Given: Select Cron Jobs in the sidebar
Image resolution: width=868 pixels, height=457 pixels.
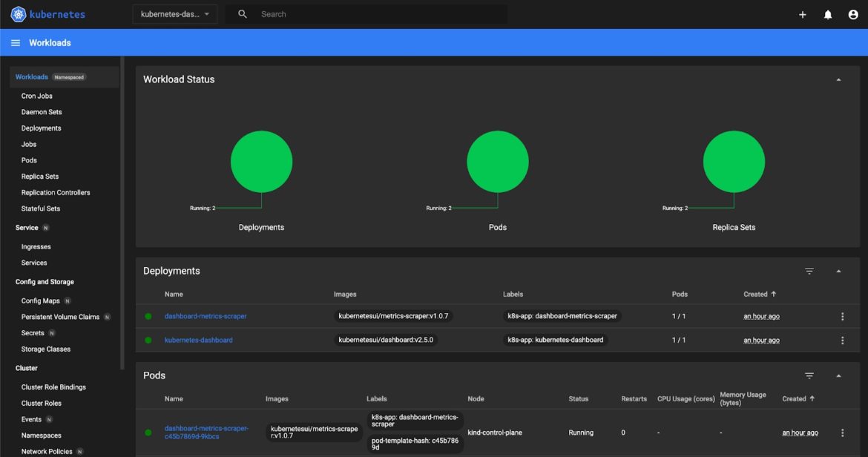Looking at the screenshot, I should pyautogui.click(x=37, y=96).
